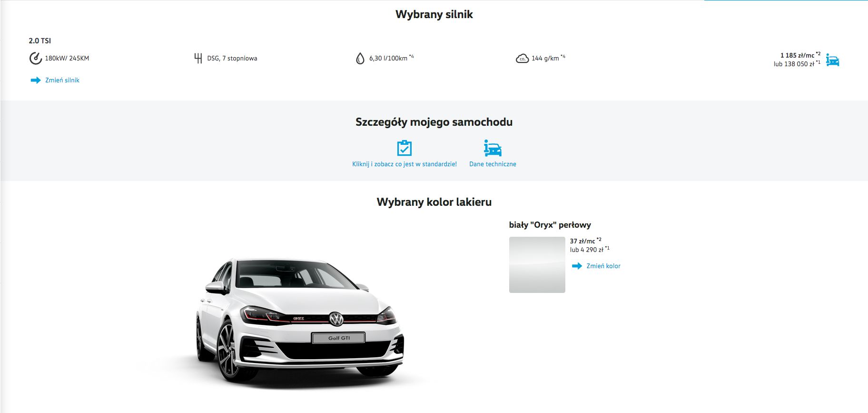868x413 pixels.
Task: Click the car info icon beside engine price
Action: click(832, 60)
